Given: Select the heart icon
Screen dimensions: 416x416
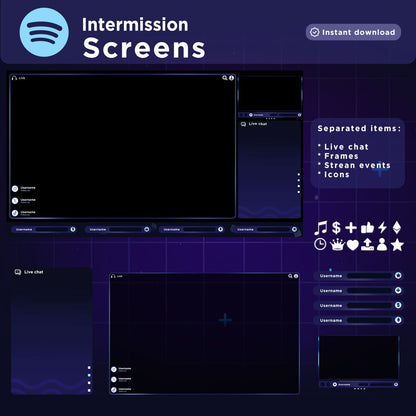Looking at the screenshot, I should tap(353, 245).
